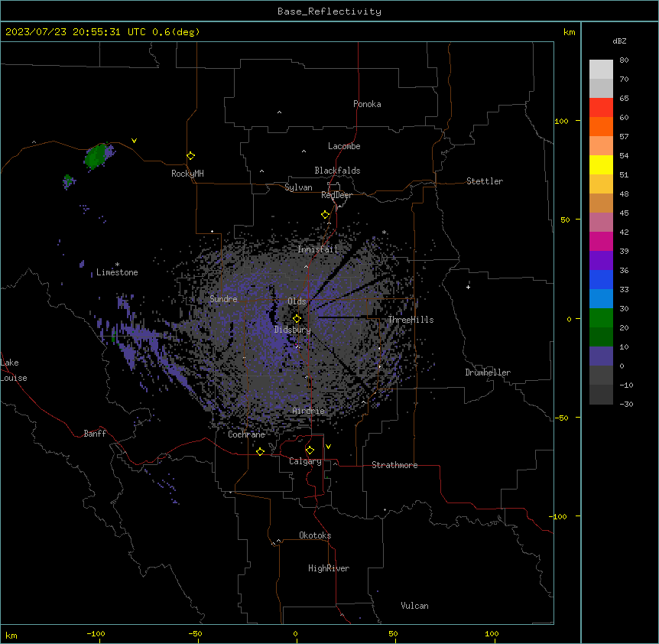The image size is (659, 644).
Task: Click the yellow V marker east of Calgary diamond
Action: [328, 447]
